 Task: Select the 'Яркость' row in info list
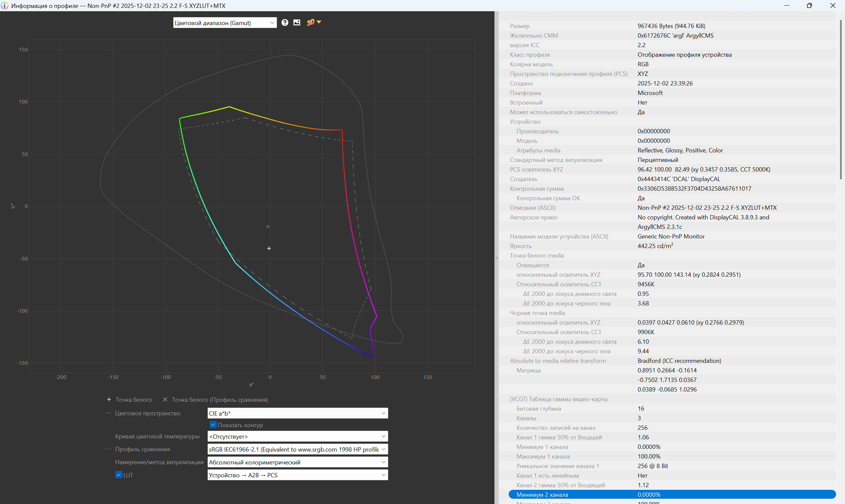[x=671, y=246]
